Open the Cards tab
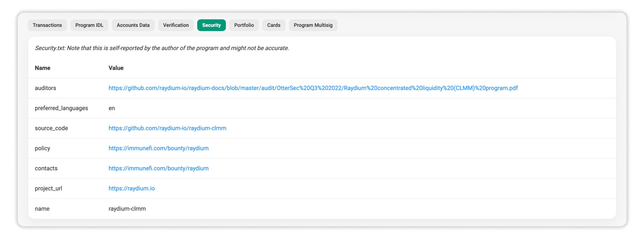Image resolution: width=644 pixels, height=239 pixels. (274, 25)
